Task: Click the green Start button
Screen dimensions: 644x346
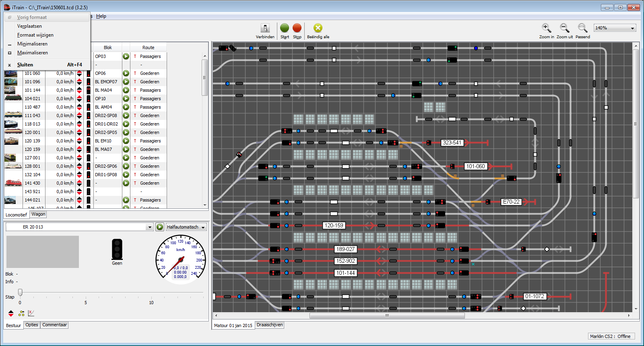Action: coord(285,28)
